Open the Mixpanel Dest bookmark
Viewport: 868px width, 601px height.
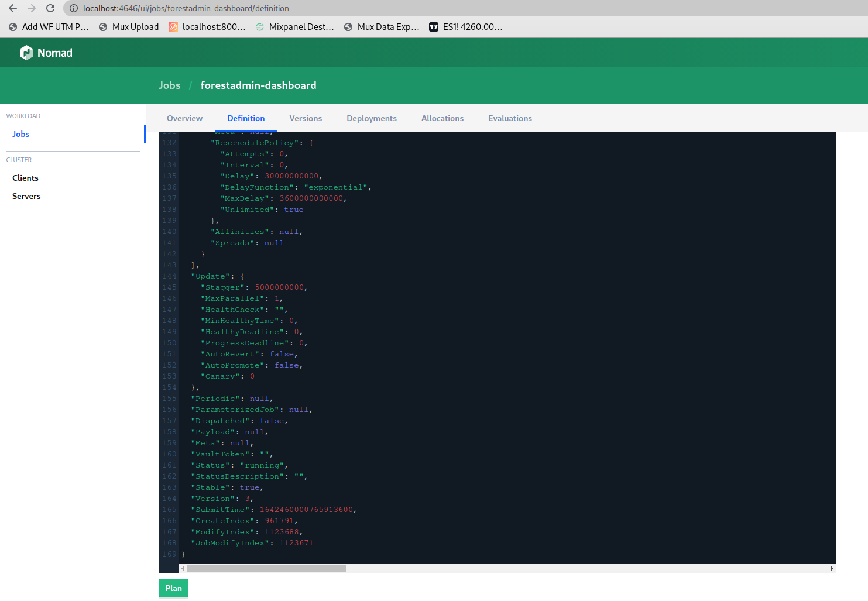tap(294, 27)
